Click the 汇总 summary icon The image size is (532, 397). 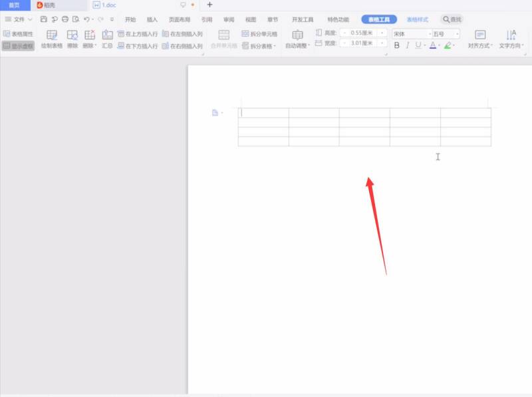point(107,39)
